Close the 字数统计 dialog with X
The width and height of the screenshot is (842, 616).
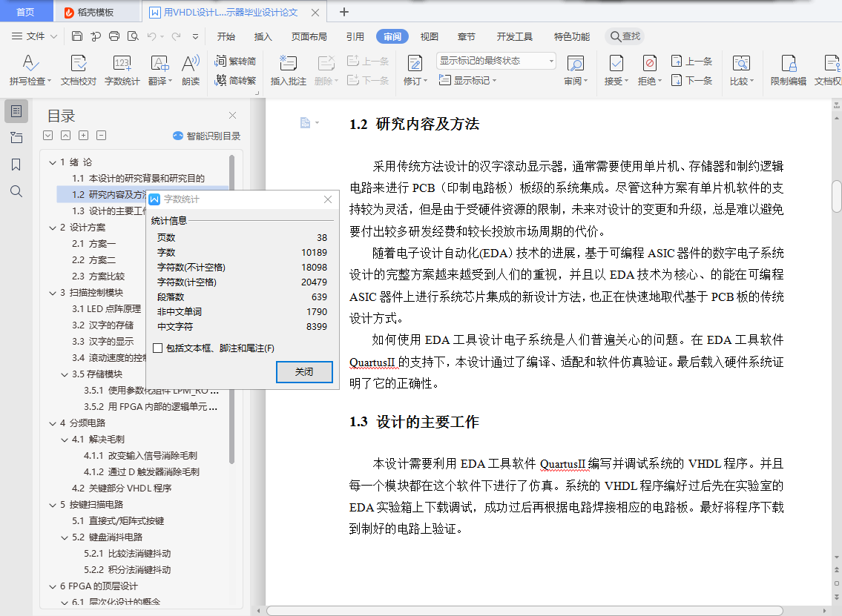tap(328, 199)
